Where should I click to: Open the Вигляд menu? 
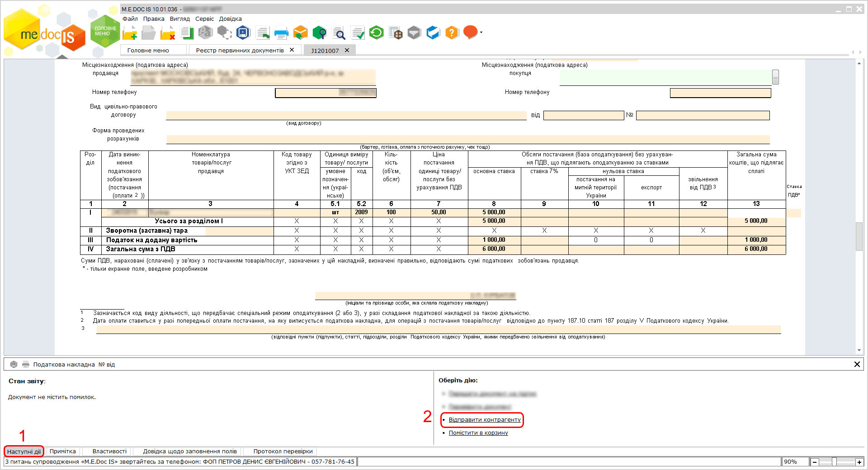click(180, 19)
